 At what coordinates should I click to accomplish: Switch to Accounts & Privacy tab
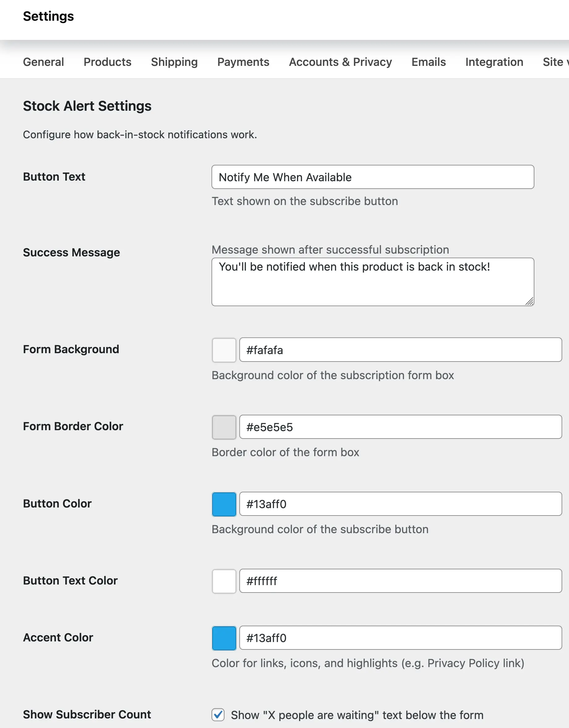[340, 62]
